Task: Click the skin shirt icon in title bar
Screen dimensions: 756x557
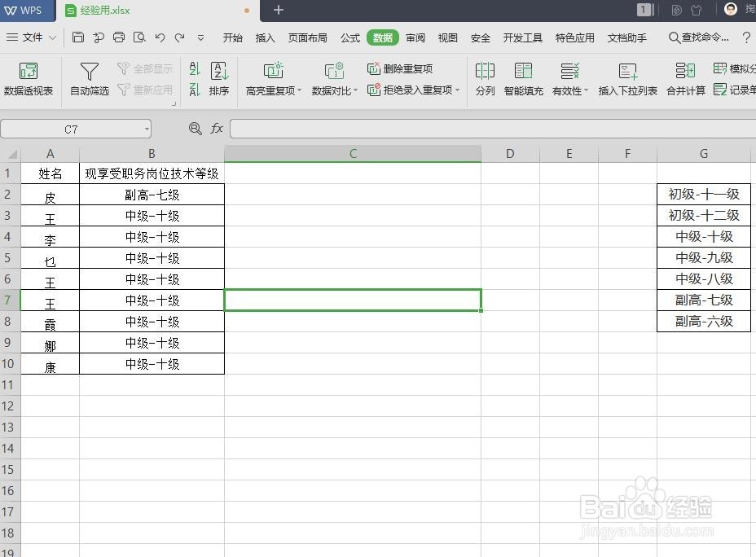Action: [x=697, y=10]
